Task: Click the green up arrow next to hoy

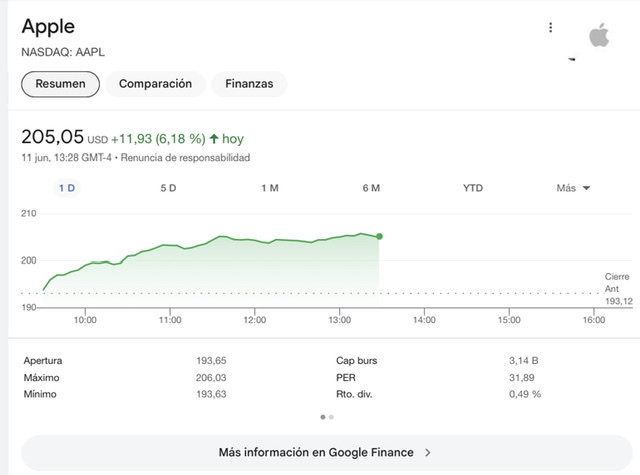Action: point(214,139)
